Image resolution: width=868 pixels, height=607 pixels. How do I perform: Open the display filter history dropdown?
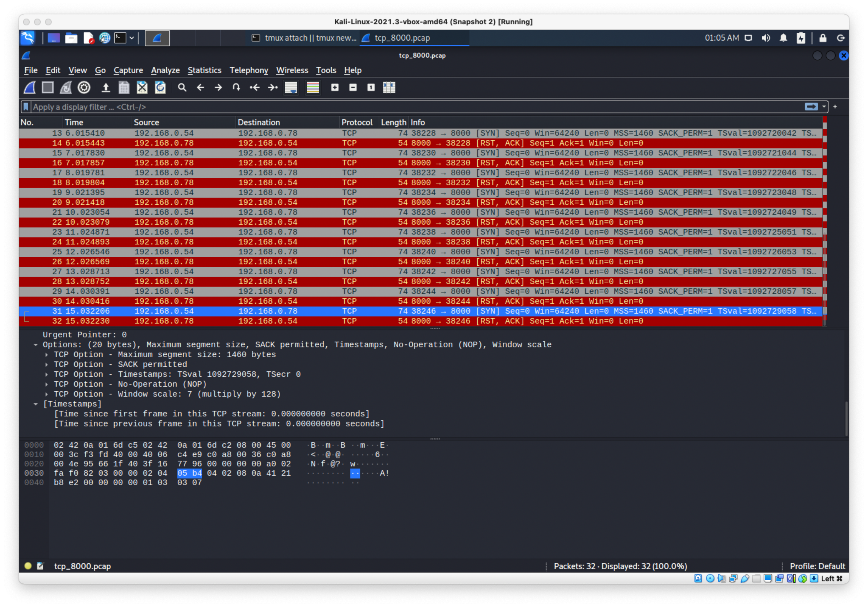pyautogui.click(x=824, y=107)
